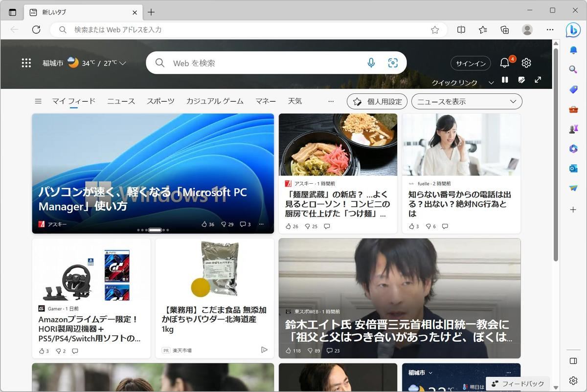Refresh the page
This screenshot has height=392, width=587.
tap(36, 30)
